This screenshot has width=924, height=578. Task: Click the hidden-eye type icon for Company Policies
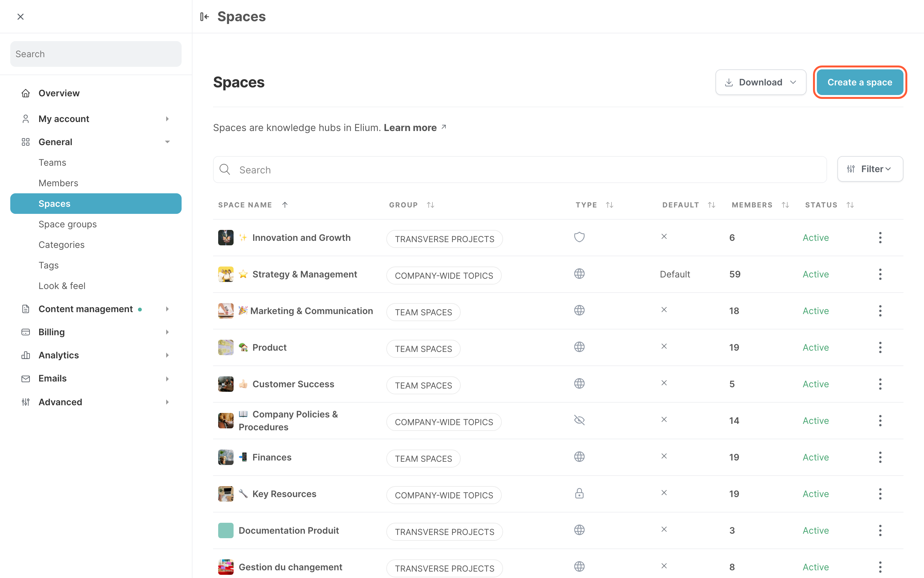pyautogui.click(x=579, y=420)
